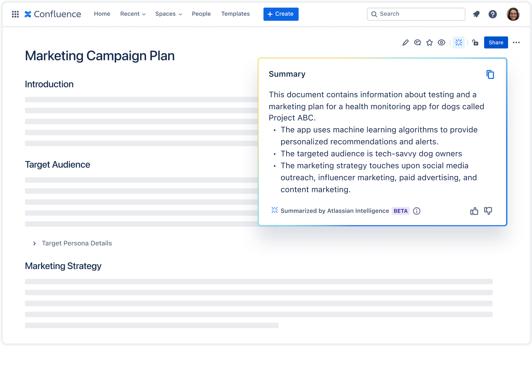Star this page as a favorite
The height and width of the screenshot is (392, 532).
429,43
